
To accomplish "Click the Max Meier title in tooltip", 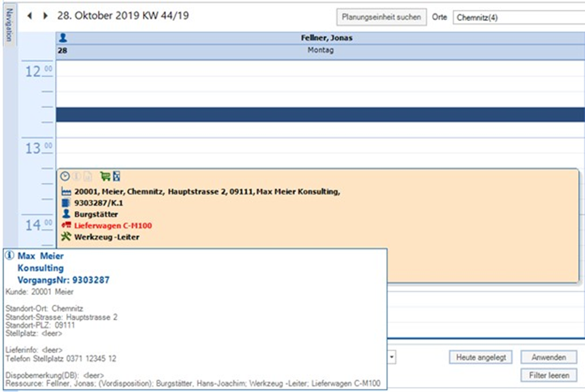I will 41,256.
